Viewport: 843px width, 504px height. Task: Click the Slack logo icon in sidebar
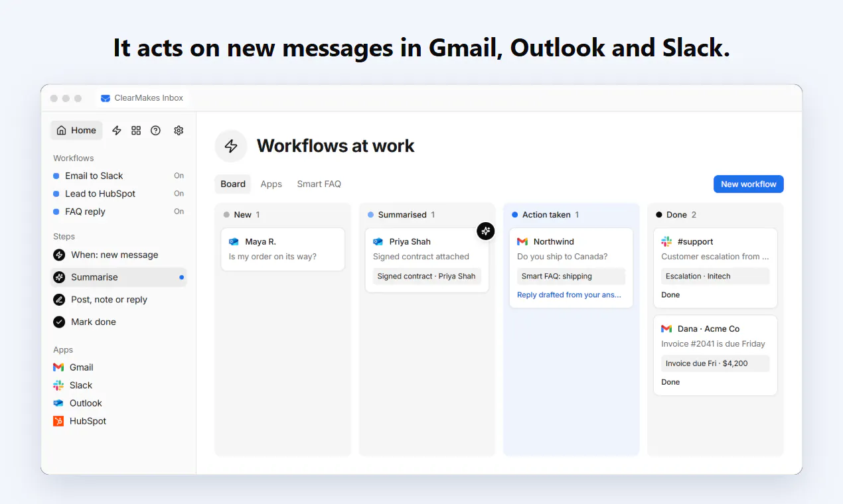coord(58,385)
